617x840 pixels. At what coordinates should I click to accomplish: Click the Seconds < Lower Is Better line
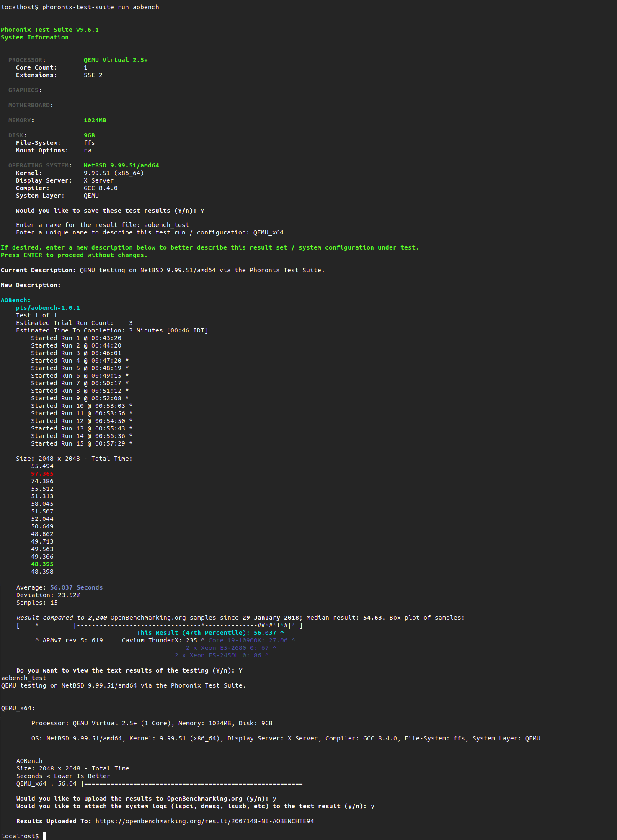(63, 776)
